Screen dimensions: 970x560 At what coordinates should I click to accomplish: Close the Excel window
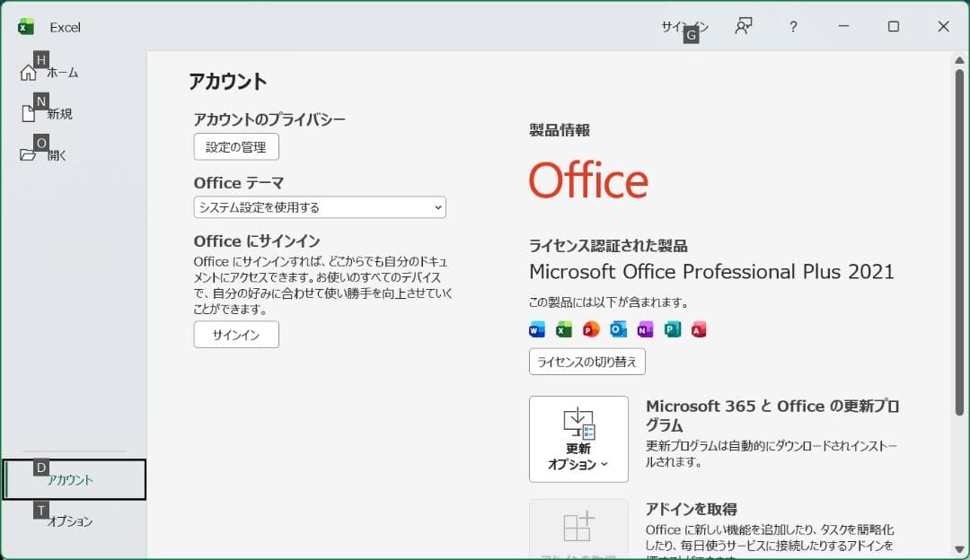tap(943, 27)
